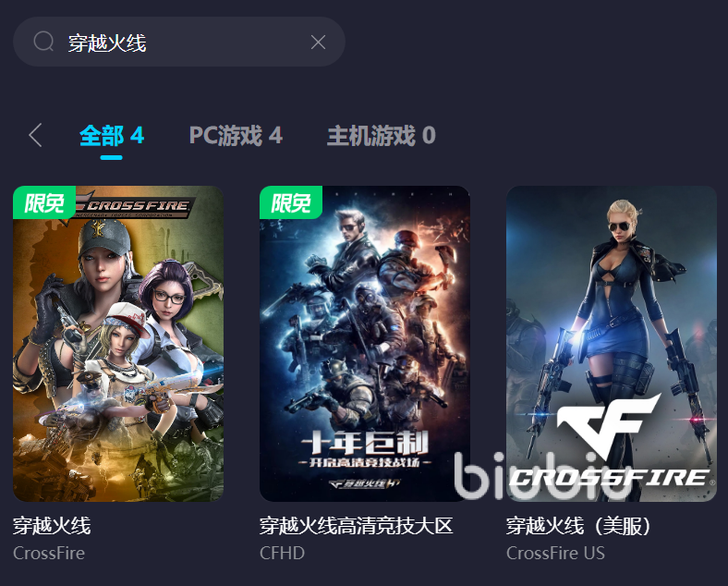Click 十年巨制 text on CFHD poster
Screen dimensions: 728x586
point(365,442)
